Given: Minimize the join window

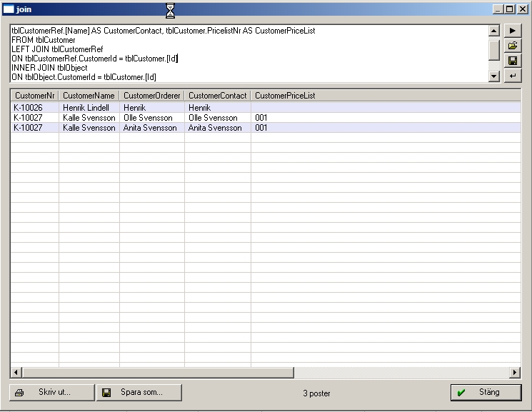Looking at the screenshot, I should click(498, 9).
